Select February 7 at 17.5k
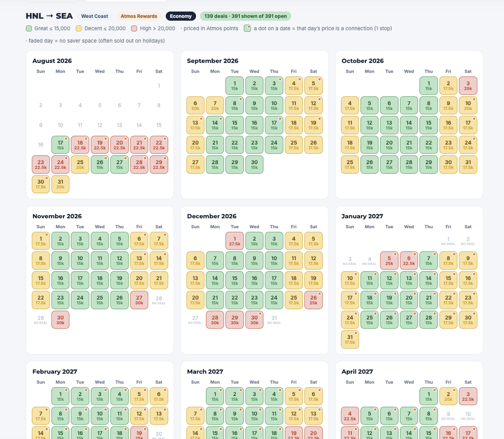 [41, 416]
